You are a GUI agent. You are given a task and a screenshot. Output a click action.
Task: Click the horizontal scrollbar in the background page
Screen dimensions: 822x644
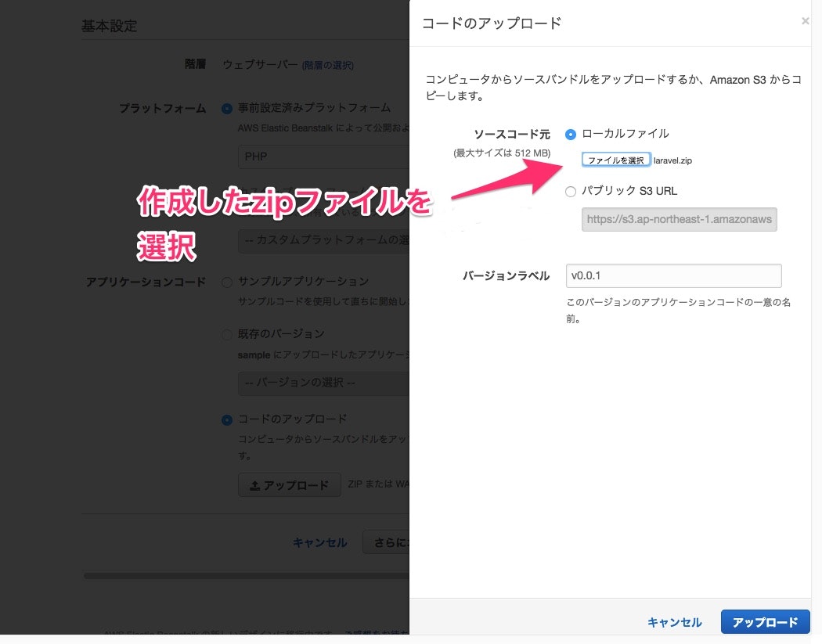pyautogui.click(x=247, y=576)
